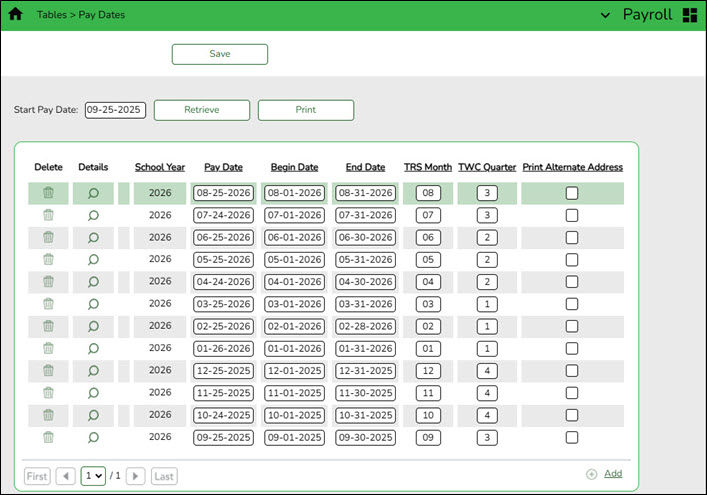Delete the 08-25-2026 pay date row
This screenshot has height=495, width=707.
tap(48, 193)
